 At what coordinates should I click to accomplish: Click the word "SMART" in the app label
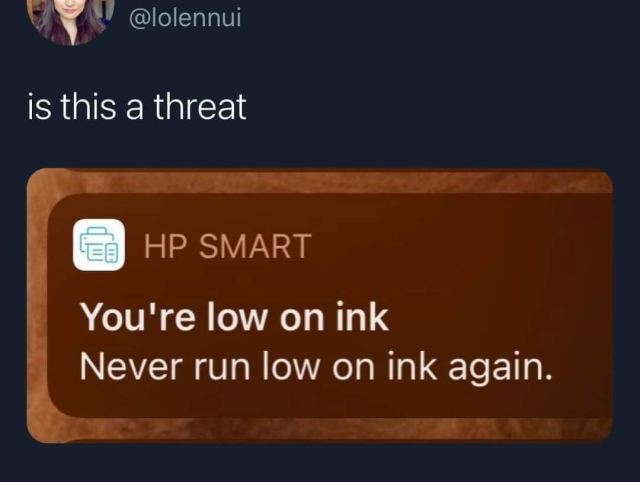click(x=255, y=246)
